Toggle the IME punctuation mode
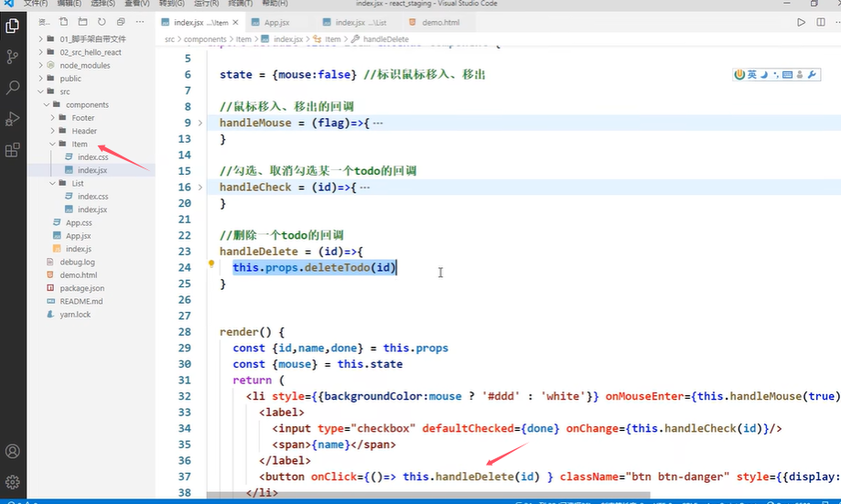The image size is (841, 504). coord(775,74)
